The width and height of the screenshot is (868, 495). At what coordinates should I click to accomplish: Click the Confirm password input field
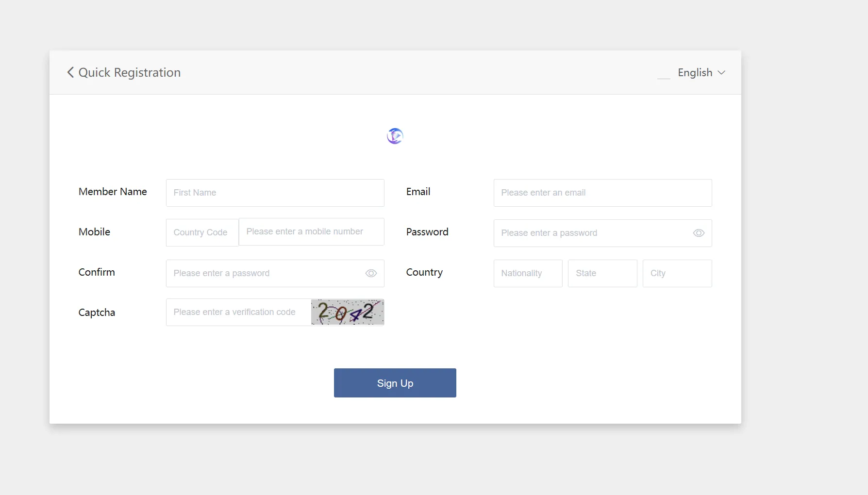click(266, 273)
